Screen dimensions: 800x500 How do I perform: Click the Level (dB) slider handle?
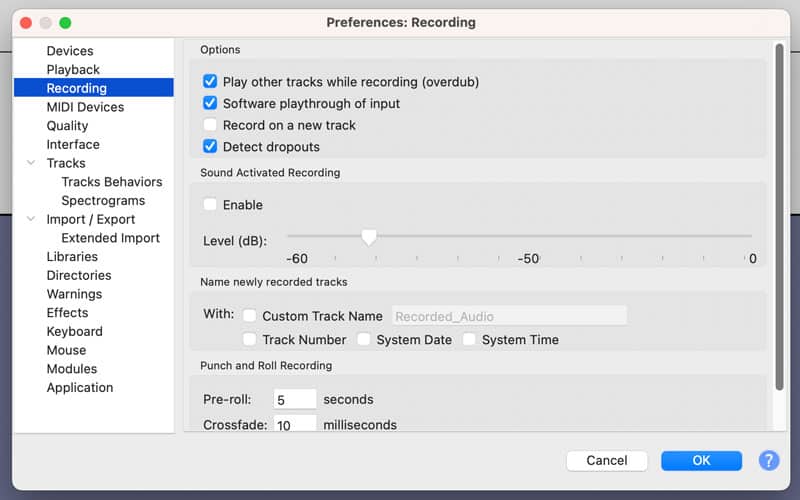click(369, 237)
